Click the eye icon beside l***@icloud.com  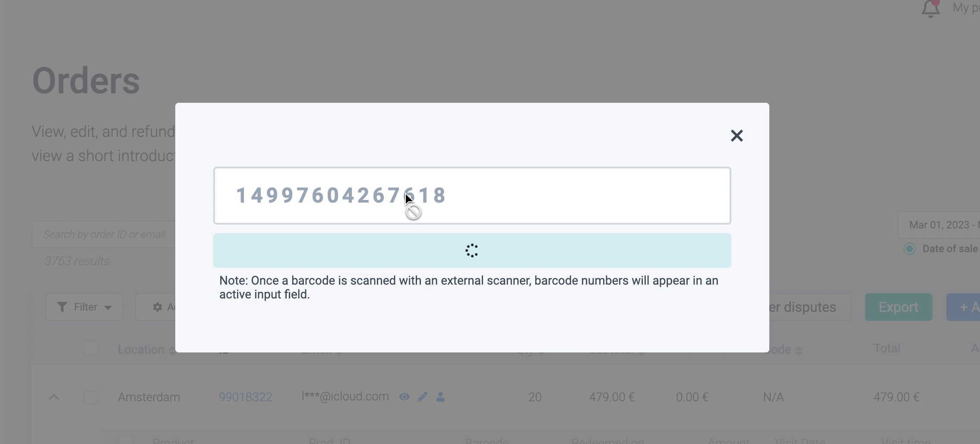pos(404,397)
